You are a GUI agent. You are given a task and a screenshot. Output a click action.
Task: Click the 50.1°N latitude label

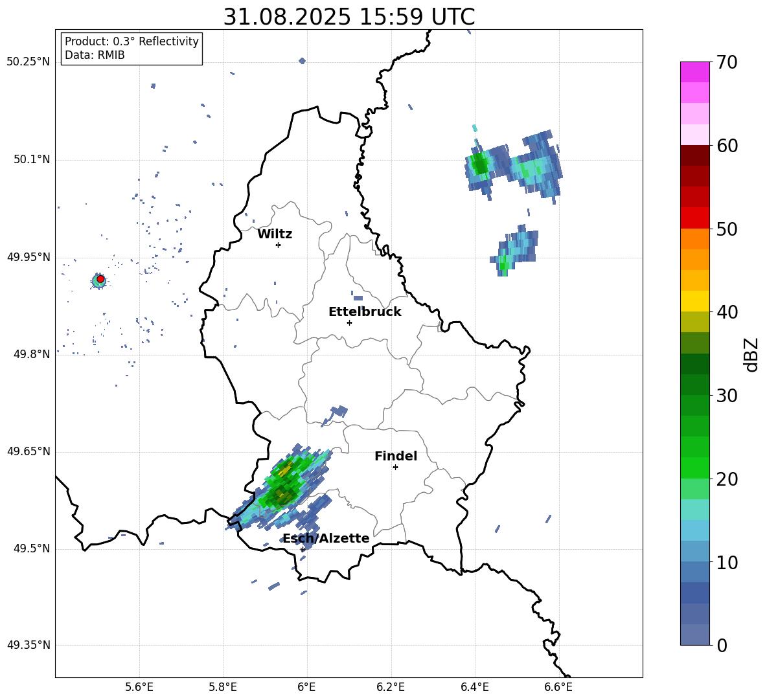click(x=32, y=160)
